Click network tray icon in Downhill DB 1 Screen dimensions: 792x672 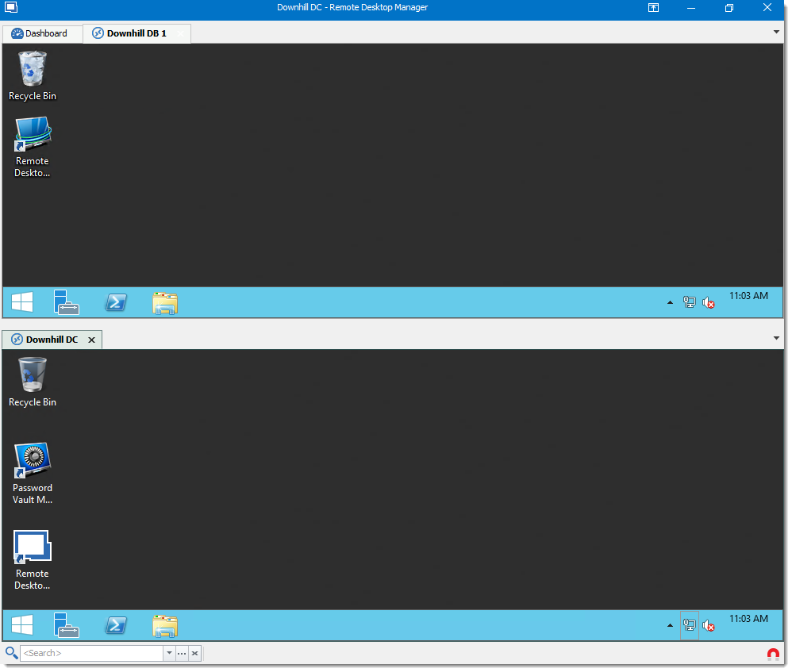(689, 302)
